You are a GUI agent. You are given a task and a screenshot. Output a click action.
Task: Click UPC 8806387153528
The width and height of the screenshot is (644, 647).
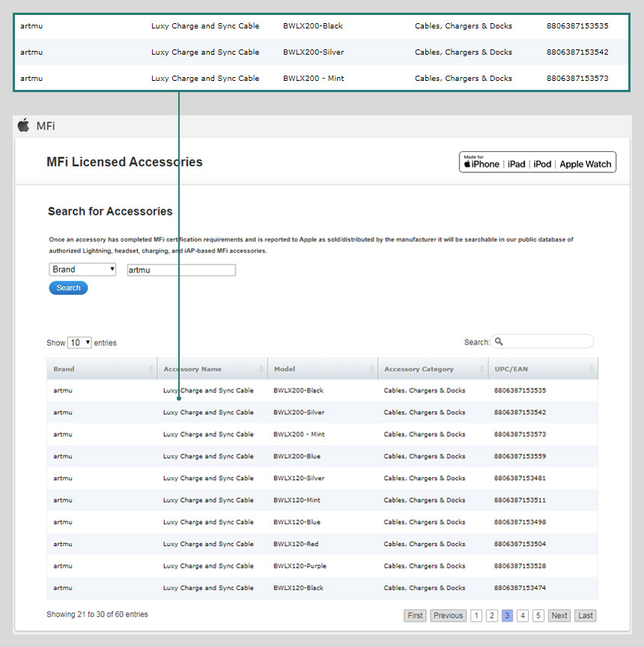pos(520,565)
